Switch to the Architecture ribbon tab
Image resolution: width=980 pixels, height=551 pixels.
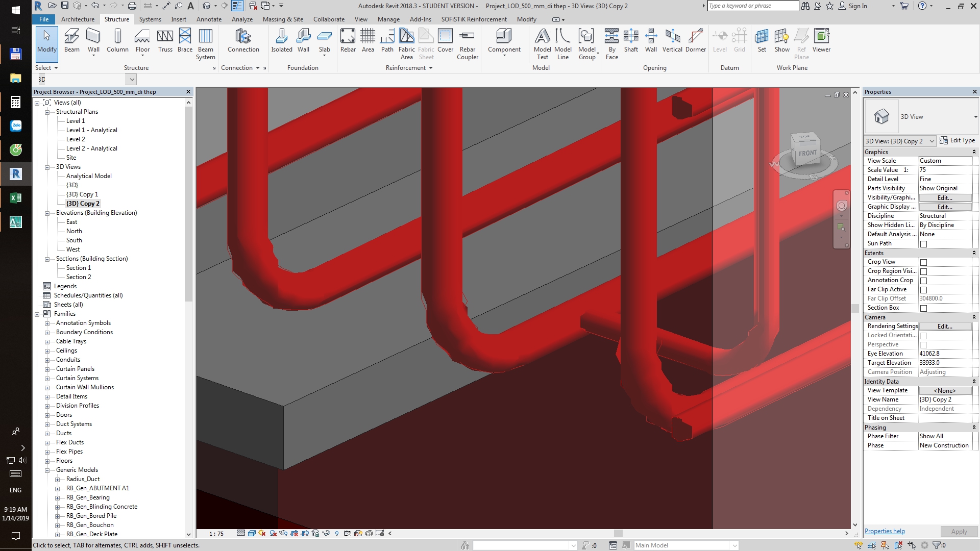tap(78, 19)
